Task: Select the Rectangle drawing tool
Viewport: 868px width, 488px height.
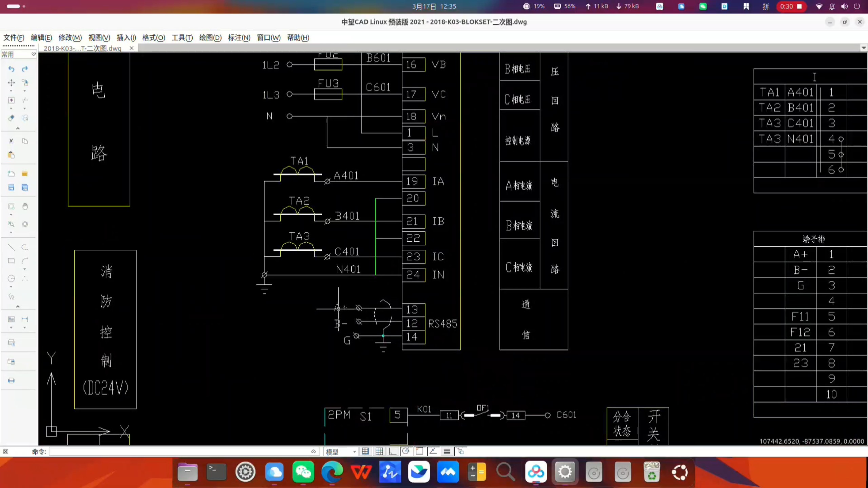Action: point(11,261)
